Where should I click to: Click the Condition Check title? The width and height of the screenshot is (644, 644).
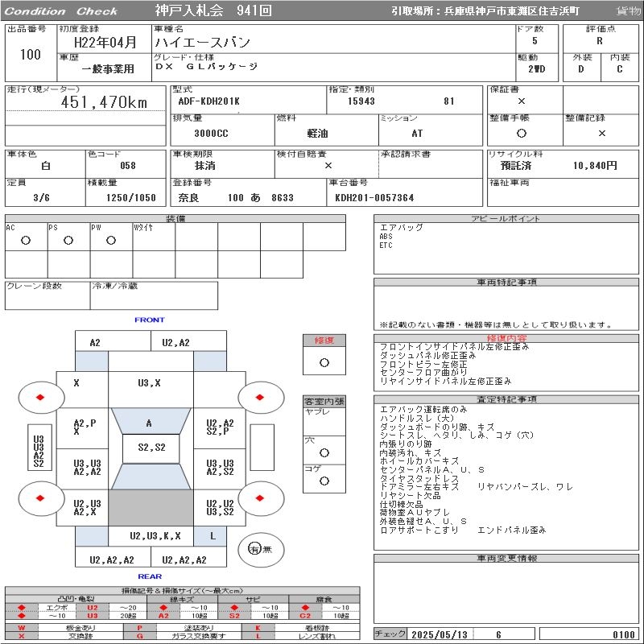pos(62,11)
